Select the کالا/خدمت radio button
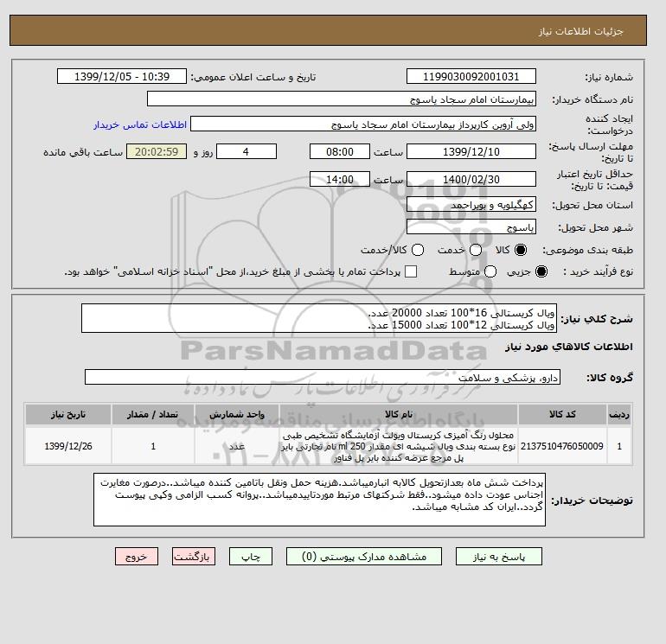The height and width of the screenshot is (644, 666). 418,250
